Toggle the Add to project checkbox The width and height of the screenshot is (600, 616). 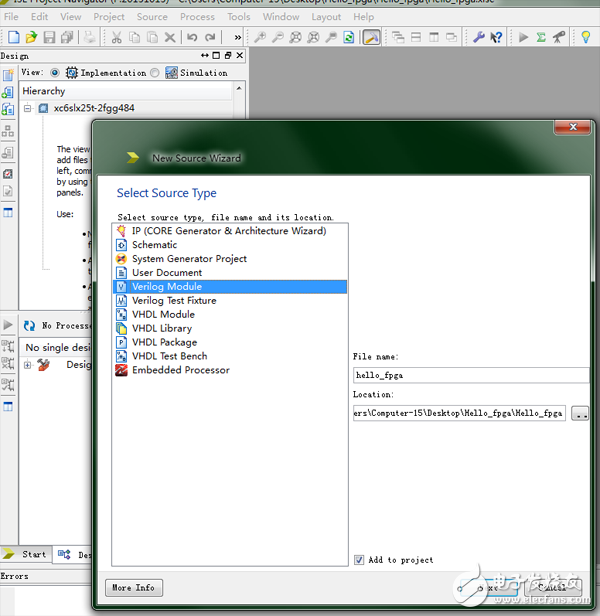click(x=359, y=560)
